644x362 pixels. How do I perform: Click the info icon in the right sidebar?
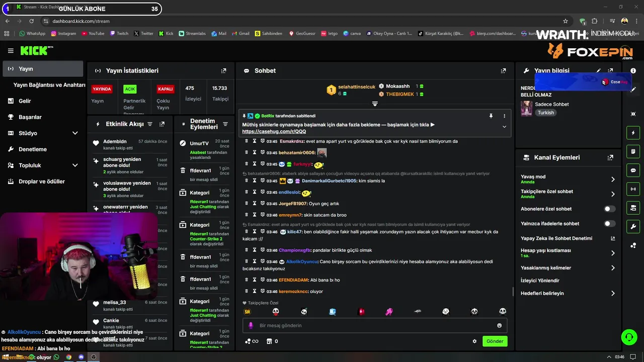tap(633, 71)
